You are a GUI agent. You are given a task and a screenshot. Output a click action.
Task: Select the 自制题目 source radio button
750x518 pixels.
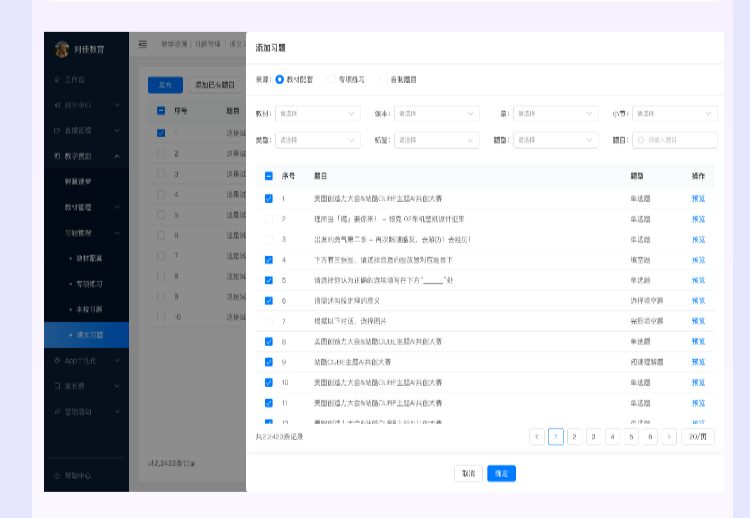point(383,79)
